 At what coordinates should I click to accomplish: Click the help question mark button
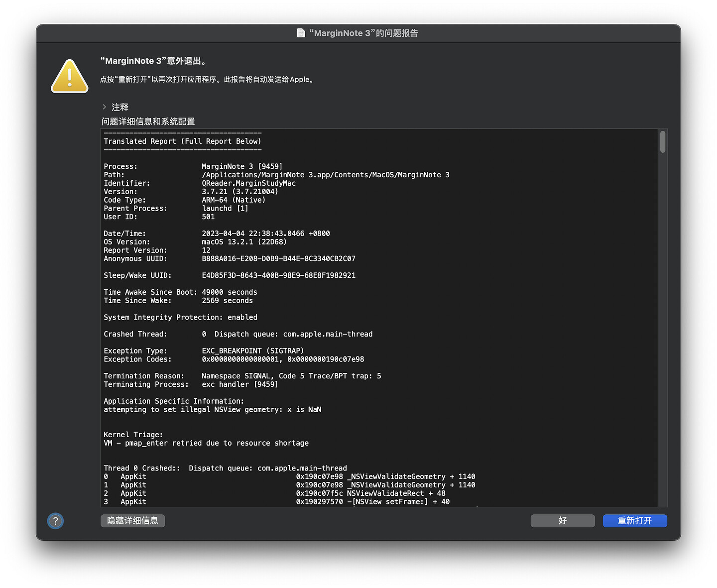[55, 521]
